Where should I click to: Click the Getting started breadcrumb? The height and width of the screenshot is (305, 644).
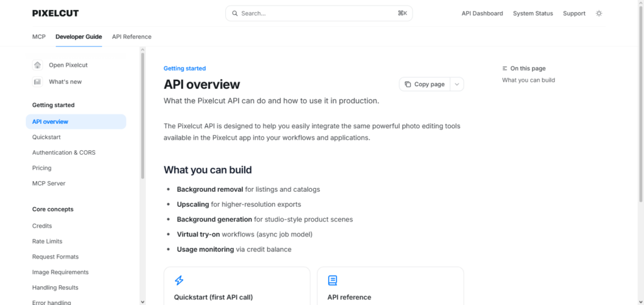pyautogui.click(x=184, y=69)
